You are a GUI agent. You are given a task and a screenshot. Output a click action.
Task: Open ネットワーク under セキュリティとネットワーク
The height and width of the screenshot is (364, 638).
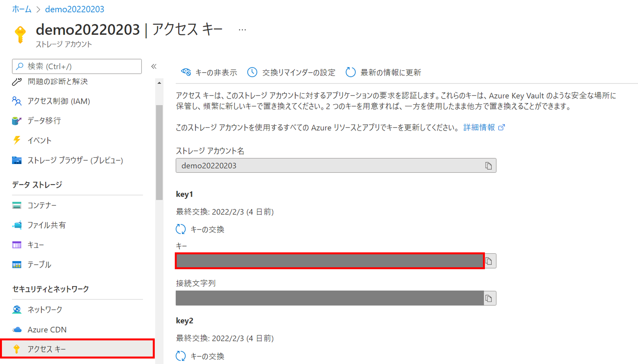45,310
